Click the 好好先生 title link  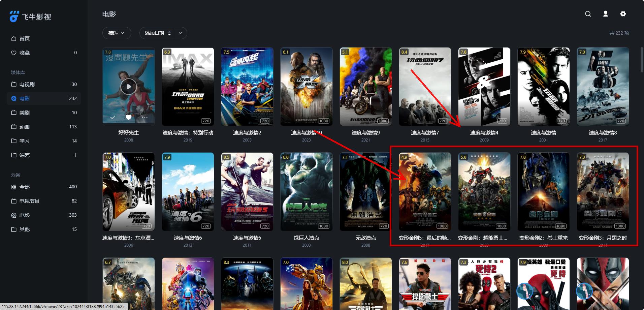click(x=129, y=133)
